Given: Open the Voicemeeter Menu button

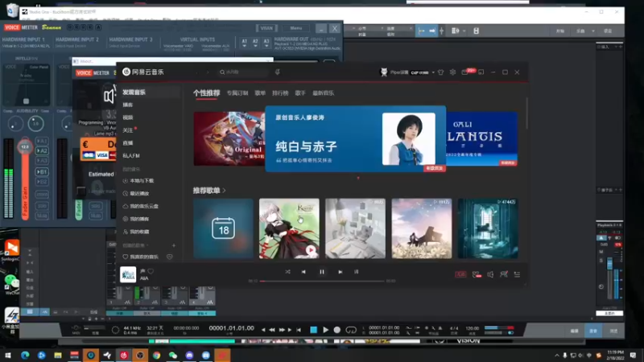Looking at the screenshot, I should (x=295, y=28).
